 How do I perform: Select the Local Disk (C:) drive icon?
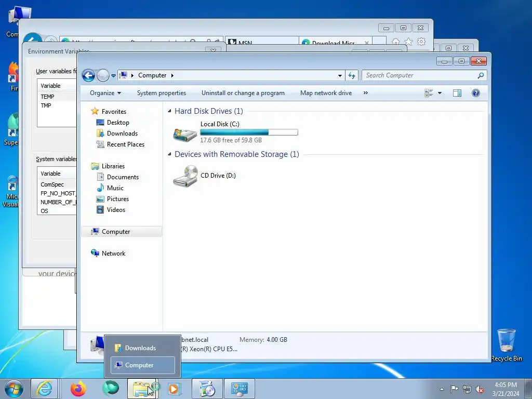coord(184,134)
